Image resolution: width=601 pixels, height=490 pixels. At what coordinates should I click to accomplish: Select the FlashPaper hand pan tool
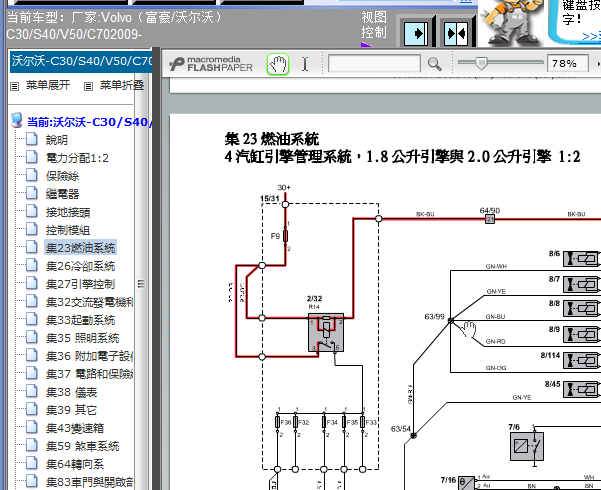[278, 64]
